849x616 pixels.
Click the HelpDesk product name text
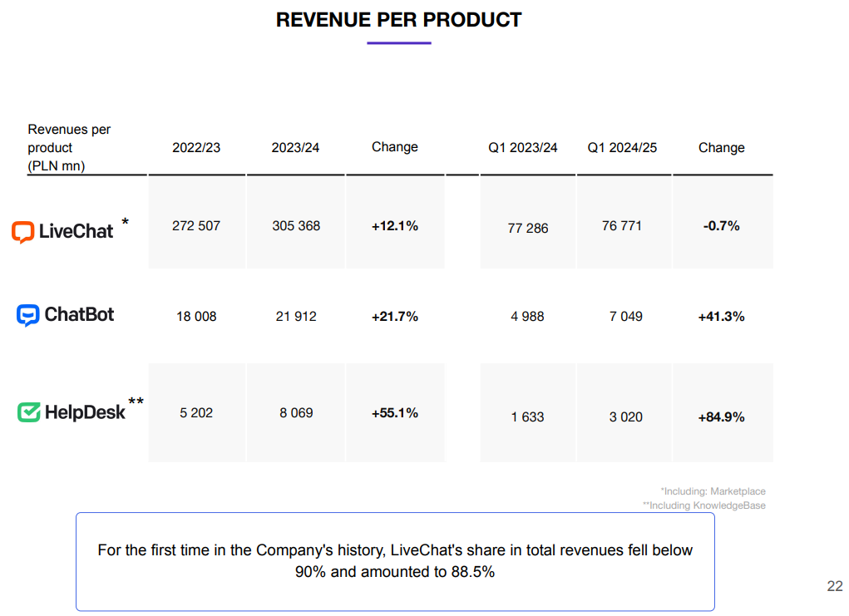(x=85, y=412)
